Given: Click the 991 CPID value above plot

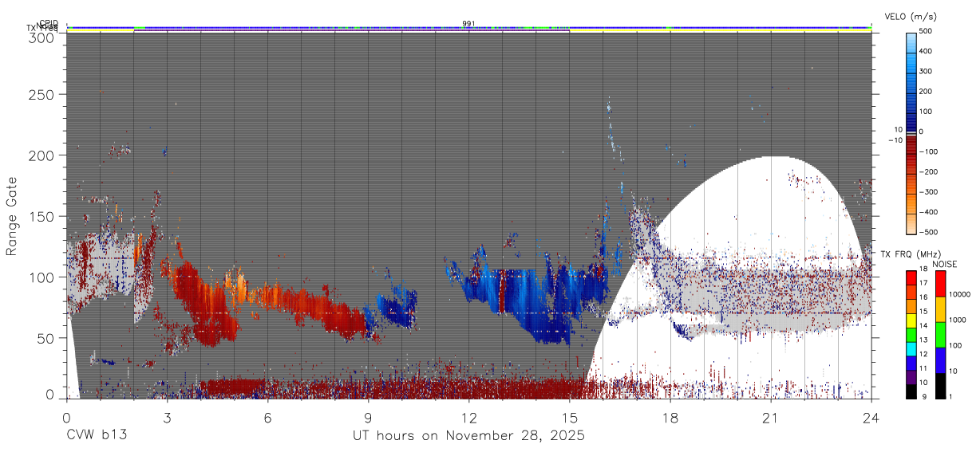Looking at the screenshot, I should [x=468, y=23].
